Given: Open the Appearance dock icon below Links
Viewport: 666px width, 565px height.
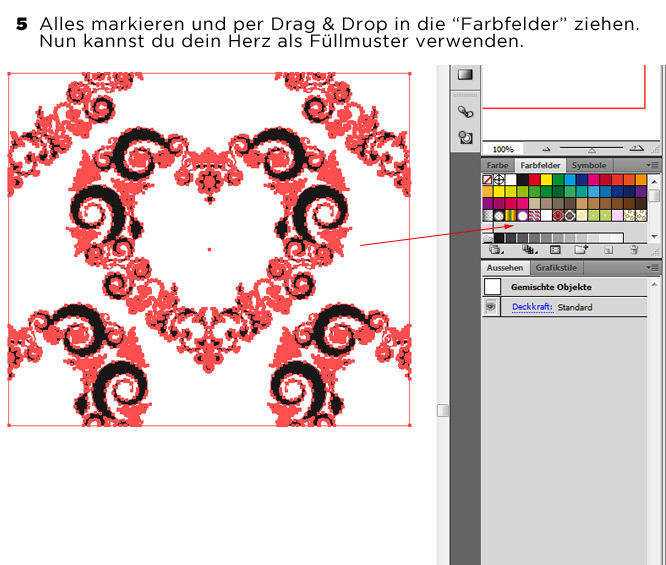Looking at the screenshot, I should pyautogui.click(x=465, y=138).
